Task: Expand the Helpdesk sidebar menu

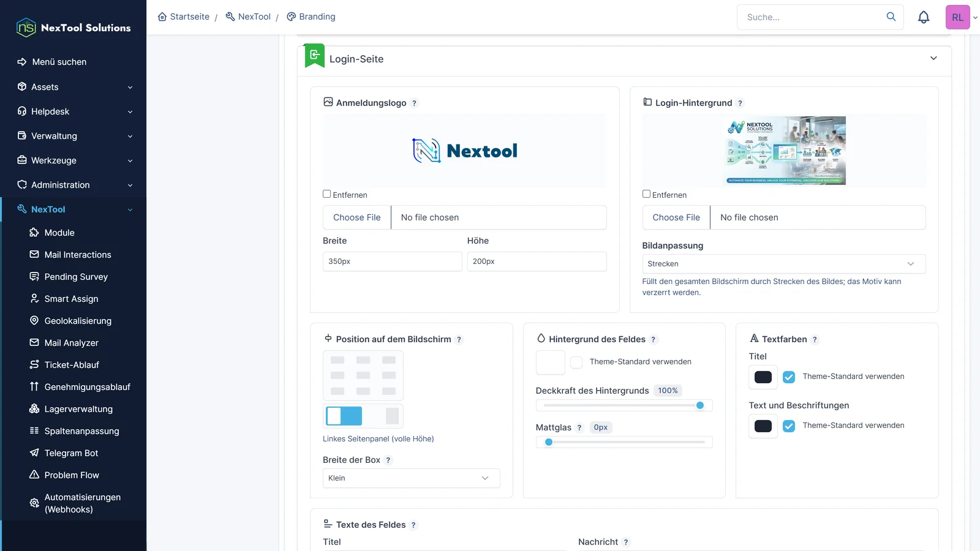Action: pyautogui.click(x=73, y=111)
